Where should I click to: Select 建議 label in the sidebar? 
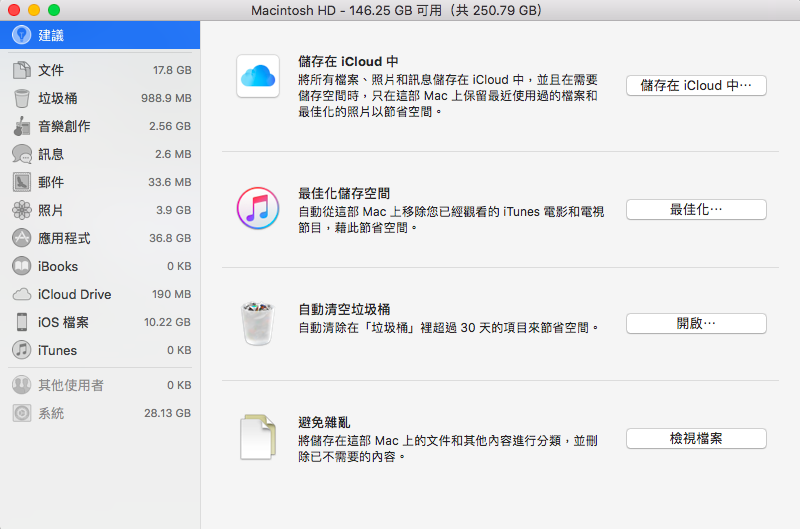pyautogui.click(x=51, y=35)
